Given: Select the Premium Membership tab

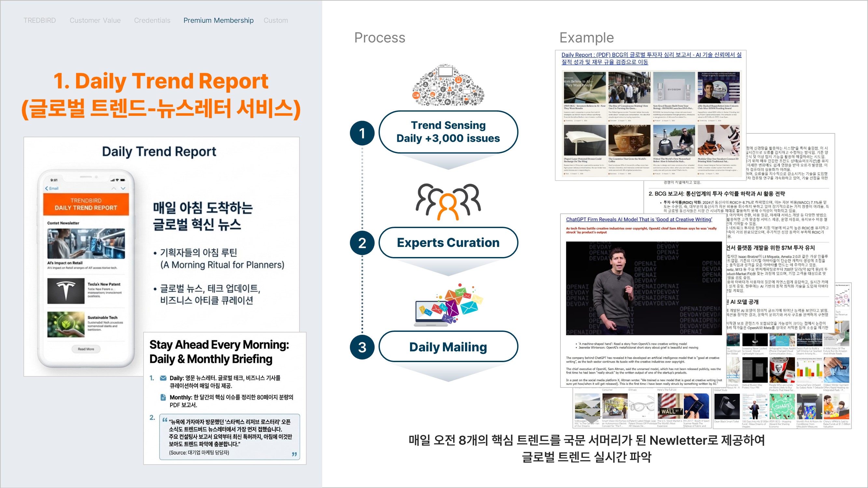Looking at the screenshot, I should point(218,20).
